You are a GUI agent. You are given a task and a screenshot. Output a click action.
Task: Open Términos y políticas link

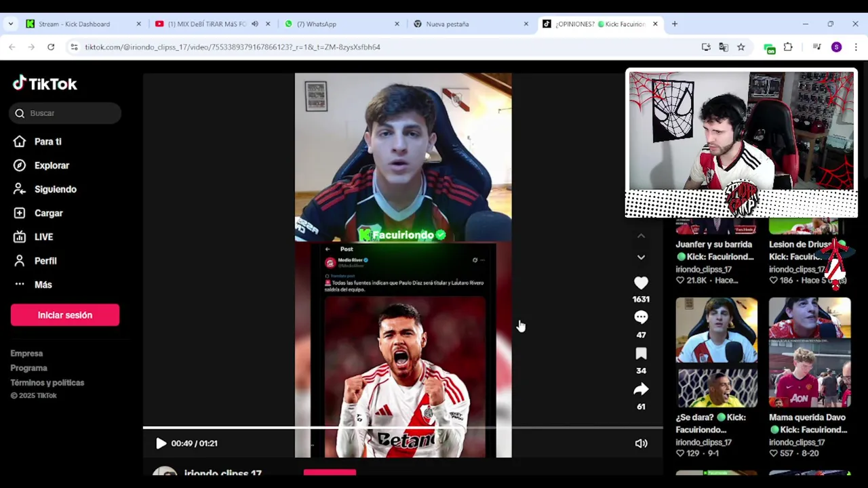[47, 383]
